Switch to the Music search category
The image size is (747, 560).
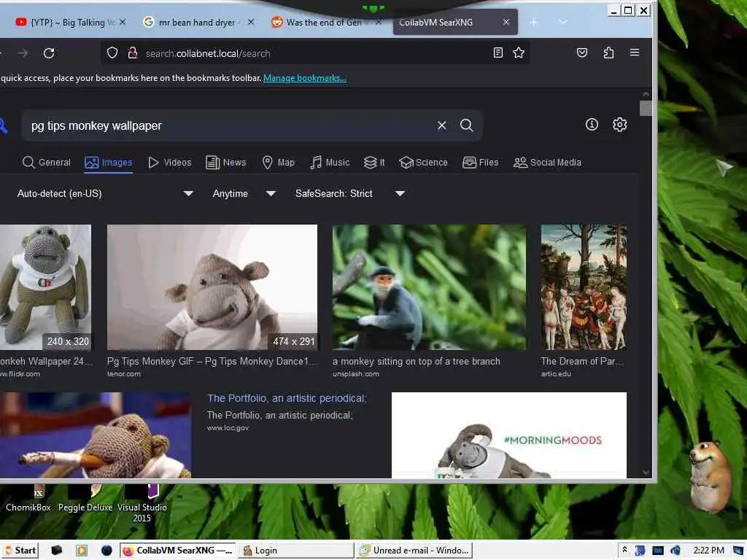click(x=330, y=163)
